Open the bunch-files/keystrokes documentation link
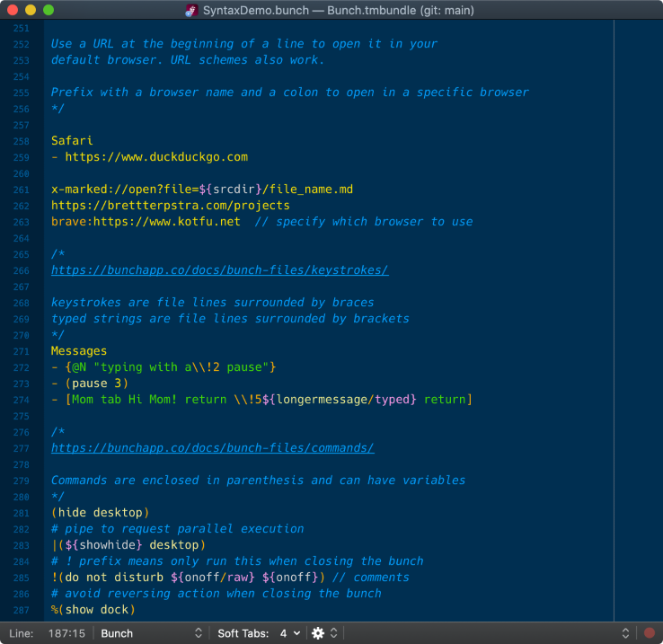This screenshot has height=644, width=663. click(x=219, y=269)
